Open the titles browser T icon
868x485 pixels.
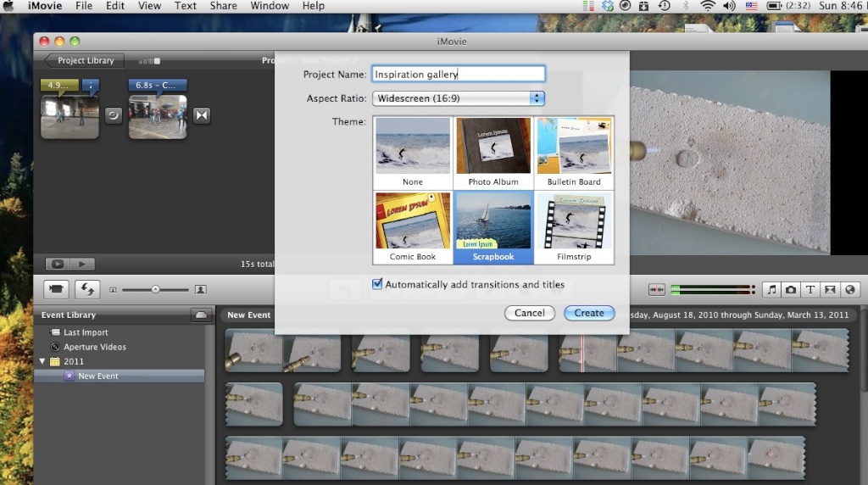(x=810, y=289)
